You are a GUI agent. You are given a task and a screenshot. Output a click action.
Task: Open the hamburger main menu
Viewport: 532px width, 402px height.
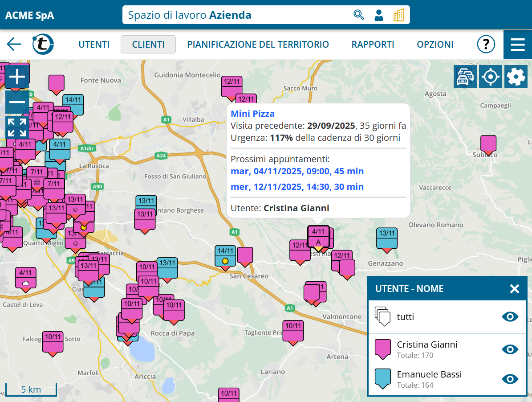coord(517,45)
